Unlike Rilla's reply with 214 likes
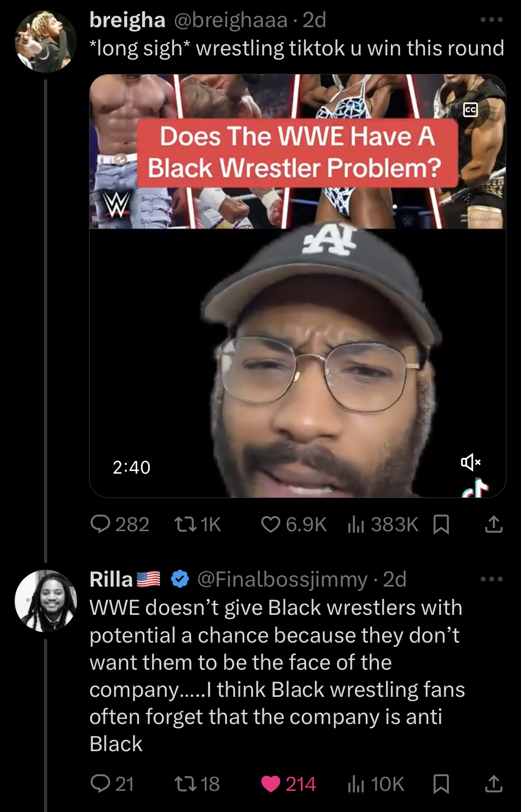Viewport: 521px width, 812px height. coord(271,783)
